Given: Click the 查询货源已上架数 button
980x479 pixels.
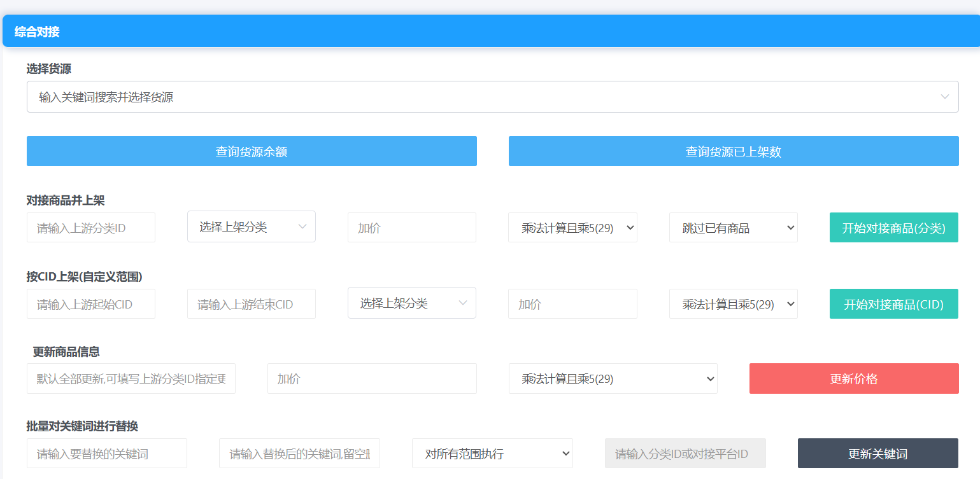Looking at the screenshot, I should [734, 151].
